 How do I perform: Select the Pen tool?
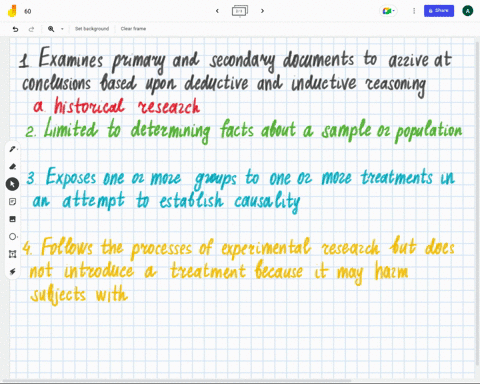[13, 149]
